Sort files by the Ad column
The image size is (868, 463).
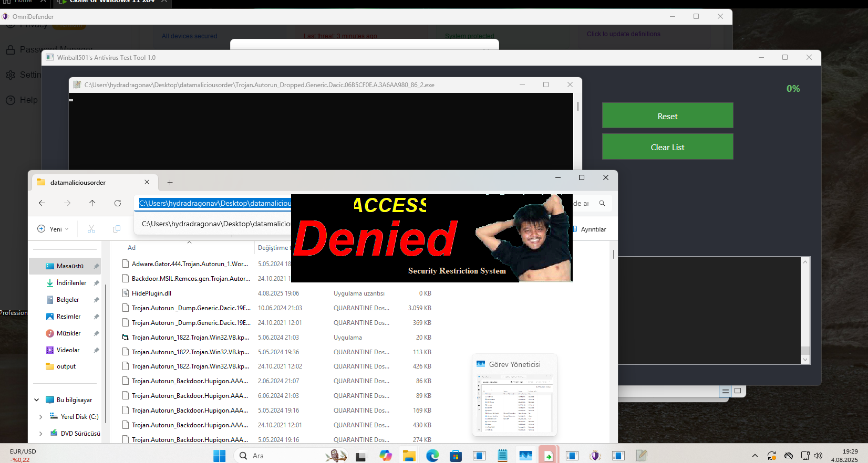[x=131, y=248]
